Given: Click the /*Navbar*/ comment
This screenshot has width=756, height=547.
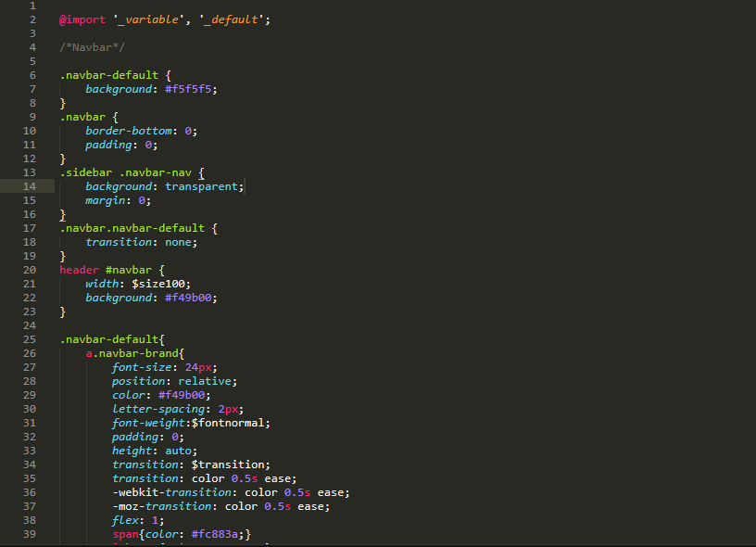Looking at the screenshot, I should point(92,47).
